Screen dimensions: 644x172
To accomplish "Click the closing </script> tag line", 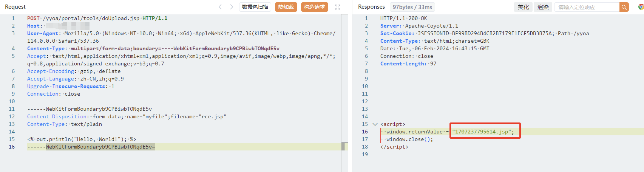I will pos(394,147).
